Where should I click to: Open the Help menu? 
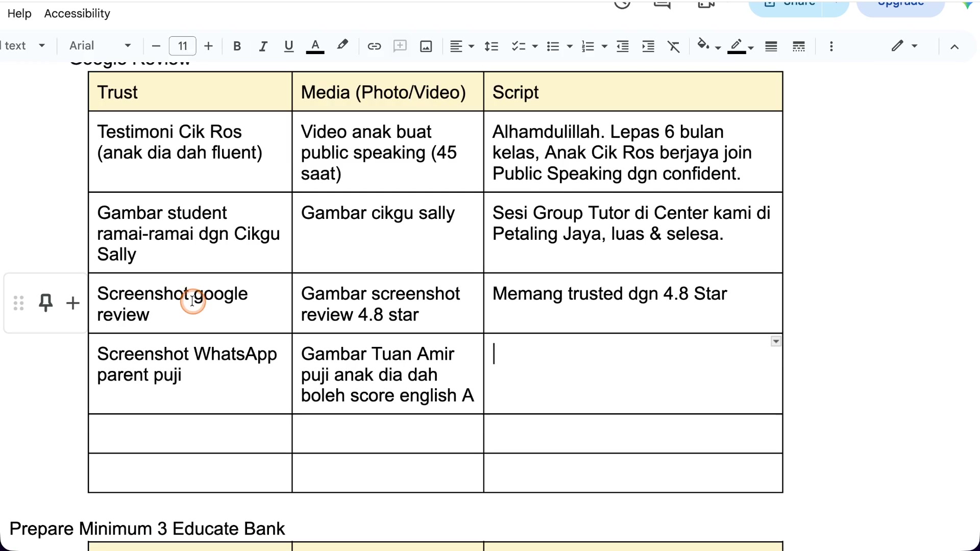coord(19,14)
